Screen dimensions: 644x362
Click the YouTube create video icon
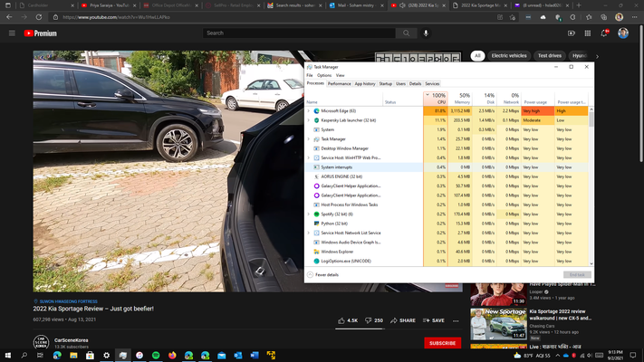[572, 33]
